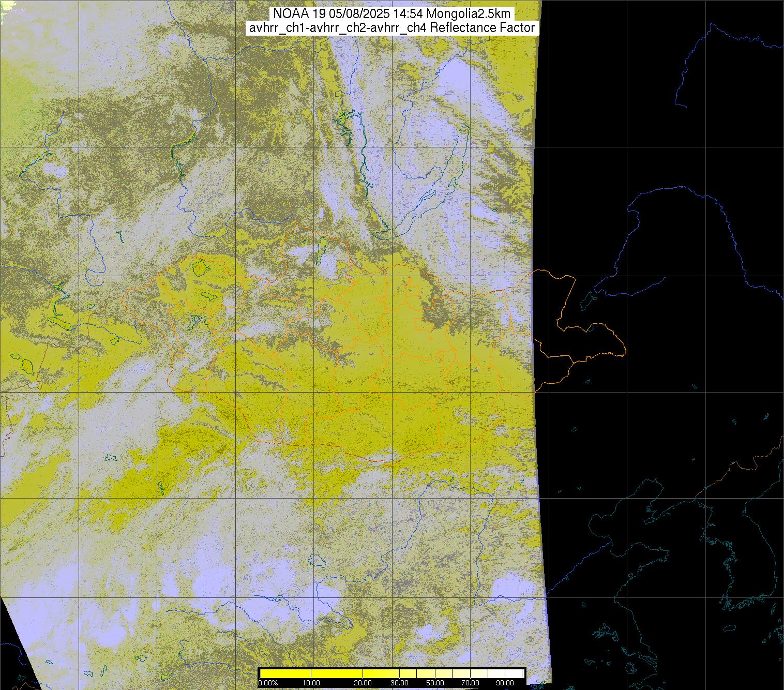The height and width of the screenshot is (690, 784).
Task: Click the '30.00' label on the color scale
Action: 399,683
